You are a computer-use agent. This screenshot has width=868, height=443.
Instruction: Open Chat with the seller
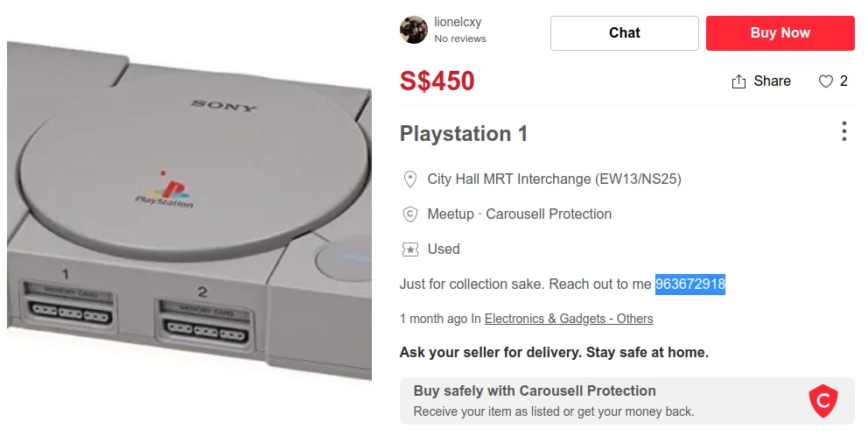(x=624, y=33)
